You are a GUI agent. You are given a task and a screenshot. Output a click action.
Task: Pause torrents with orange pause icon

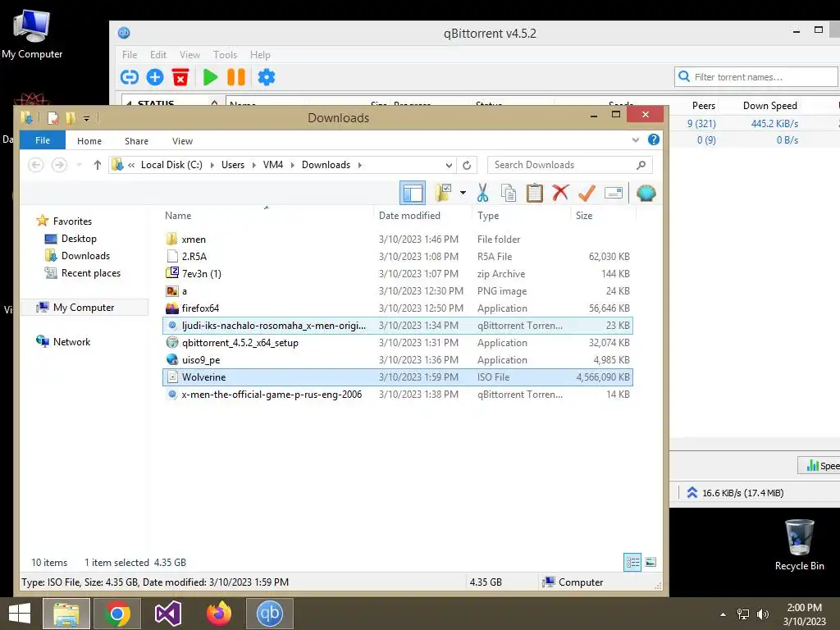(x=236, y=77)
